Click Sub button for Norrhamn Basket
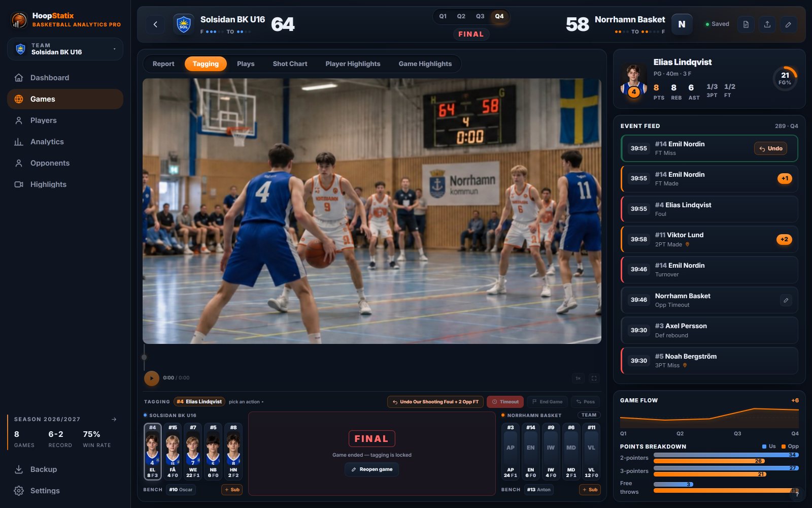Viewport: 812px width, 508px height. coord(590,490)
